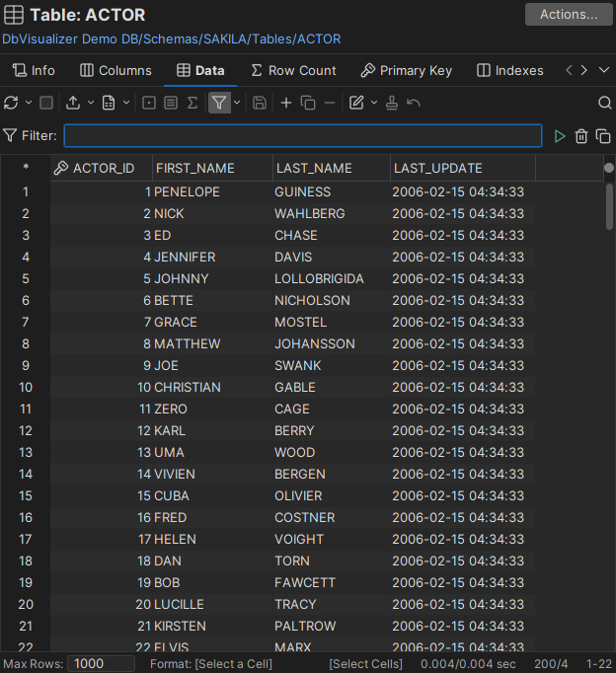Click the 0.004/0.004 sec status entry
616x673 pixels.
(x=468, y=664)
